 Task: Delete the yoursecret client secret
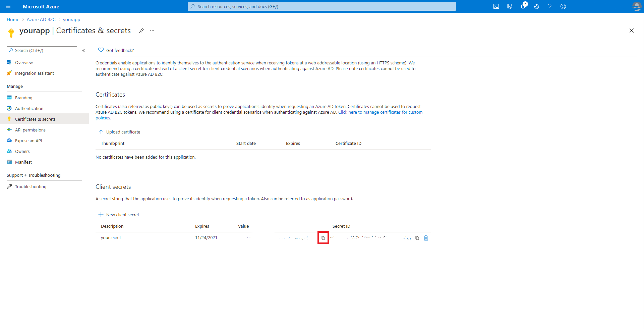[x=426, y=238]
